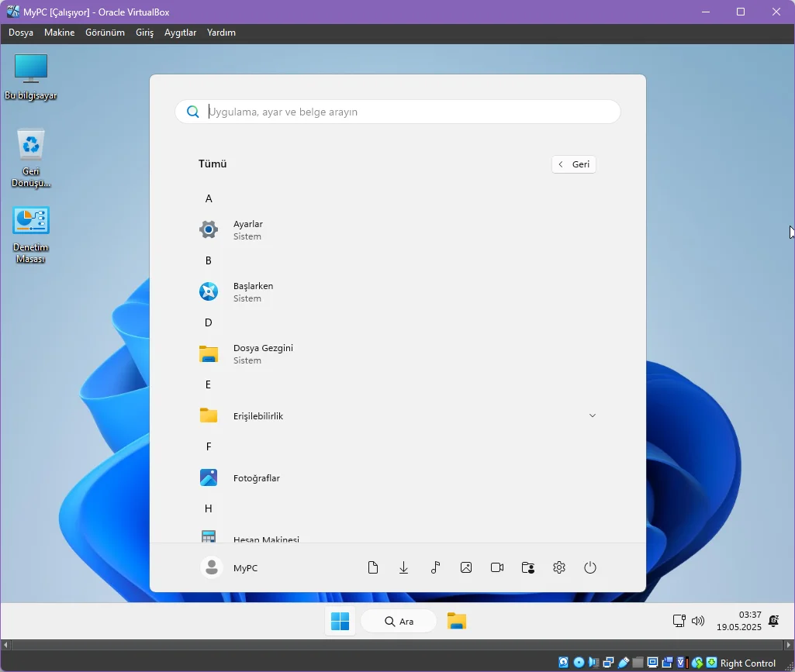The height and width of the screenshot is (672, 795).
Task: Open File Explorer from the taskbar
Action: (457, 621)
